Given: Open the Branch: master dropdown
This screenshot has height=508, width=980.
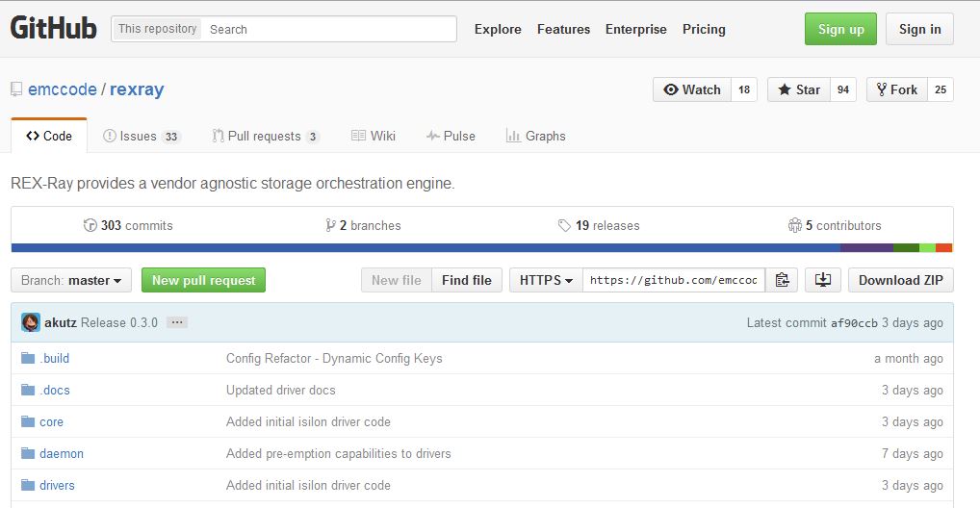Looking at the screenshot, I should (71, 280).
